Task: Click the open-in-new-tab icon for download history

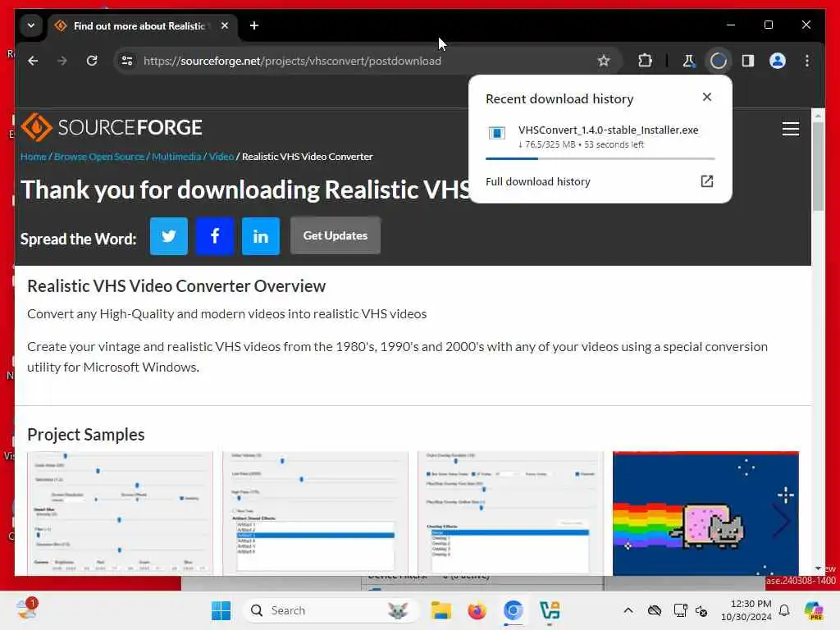Action: point(706,181)
